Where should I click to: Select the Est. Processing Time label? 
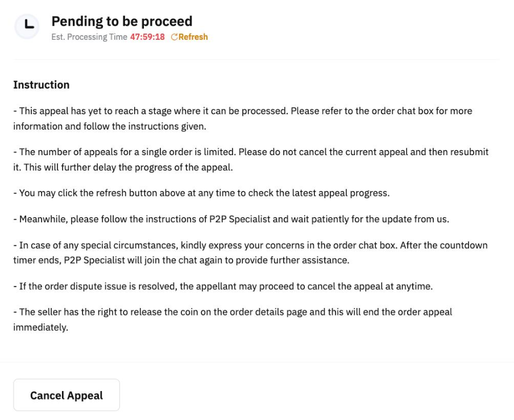pyautogui.click(x=88, y=37)
